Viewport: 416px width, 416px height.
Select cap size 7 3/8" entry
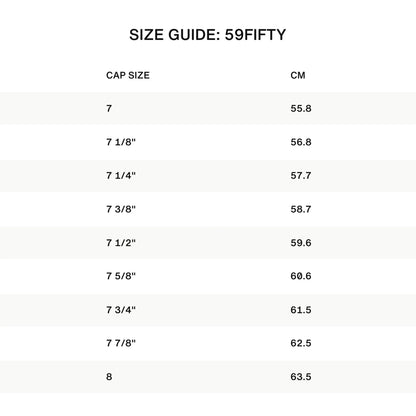121,209
